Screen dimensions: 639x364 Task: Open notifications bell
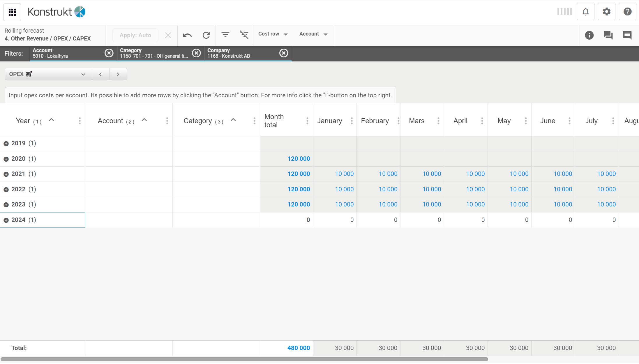point(585,12)
